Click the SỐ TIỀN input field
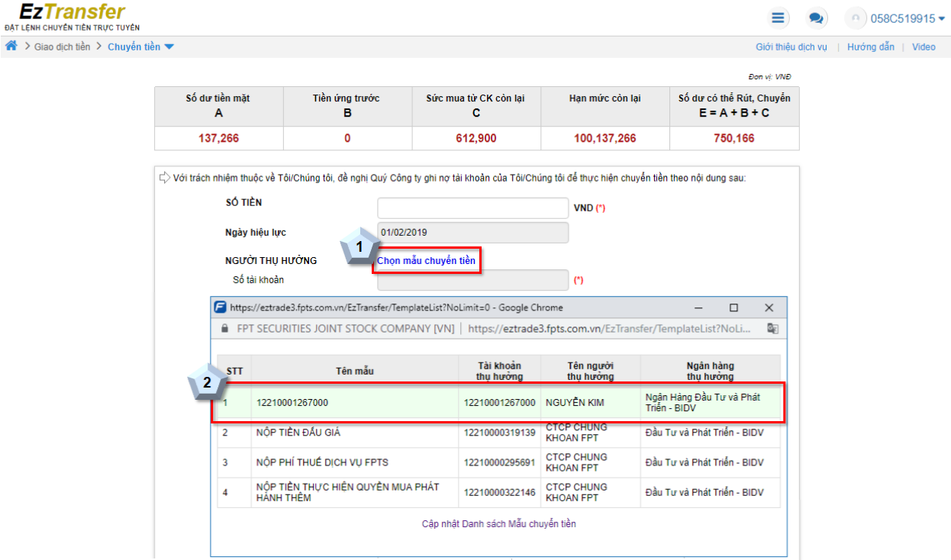 pyautogui.click(x=473, y=208)
